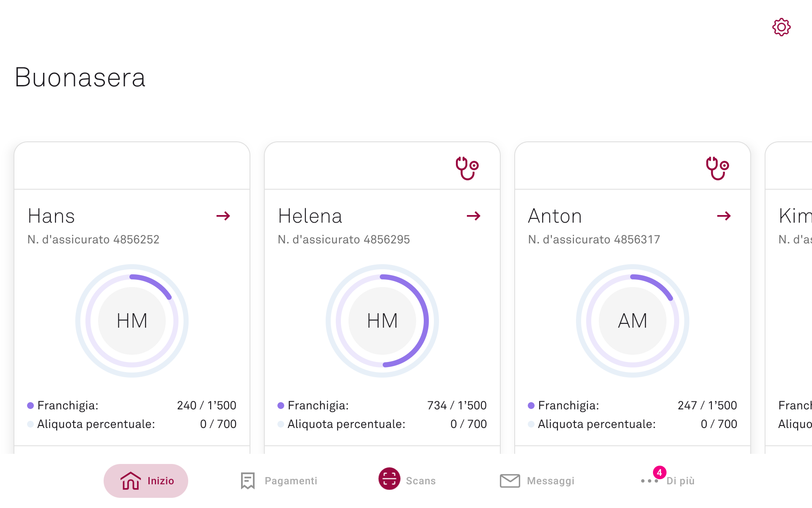Select Hans HM franchise progress ring
The image size is (812, 508).
pyautogui.click(x=132, y=321)
